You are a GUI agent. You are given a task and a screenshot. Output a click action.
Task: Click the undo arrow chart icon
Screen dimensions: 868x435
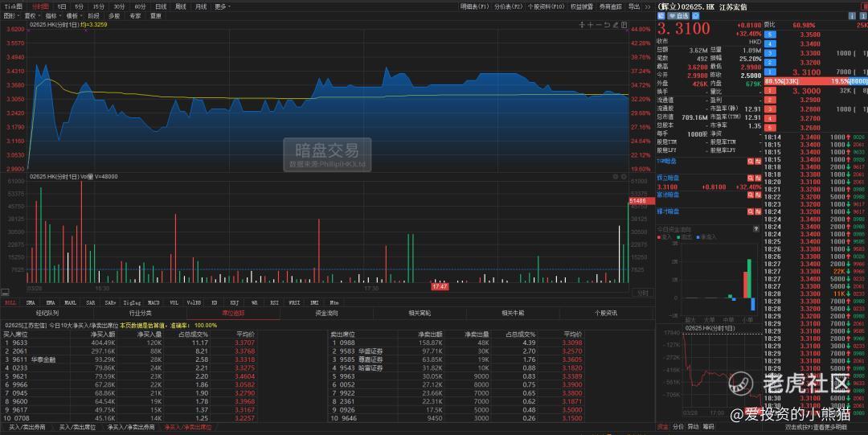[607, 25]
